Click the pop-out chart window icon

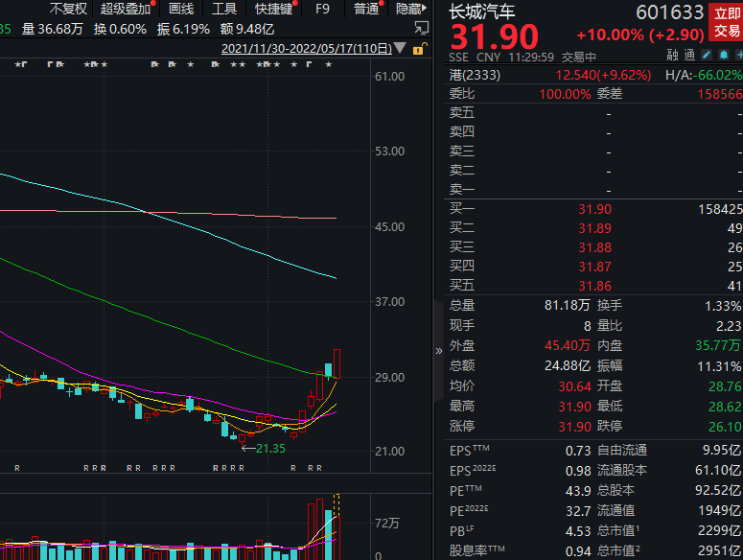point(421,29)
